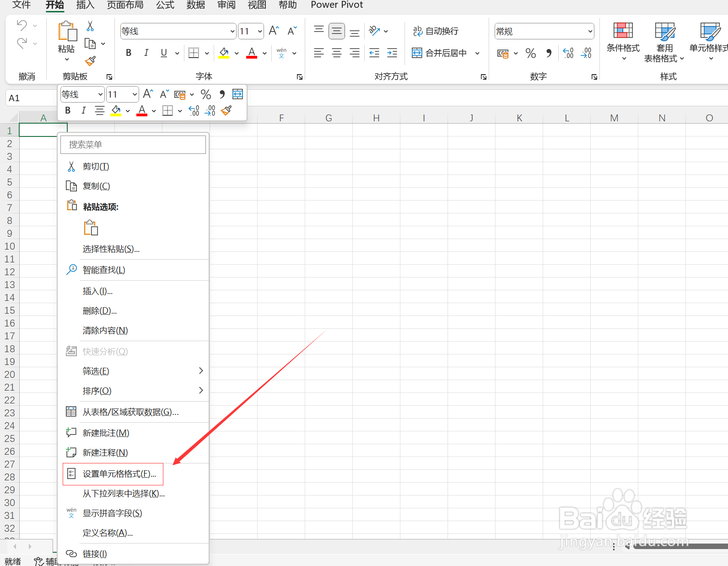The width and height of the screenshot is (728, 566).
Task: Toggle Wrap Text (自动换行)
Action: click(435, 31)
